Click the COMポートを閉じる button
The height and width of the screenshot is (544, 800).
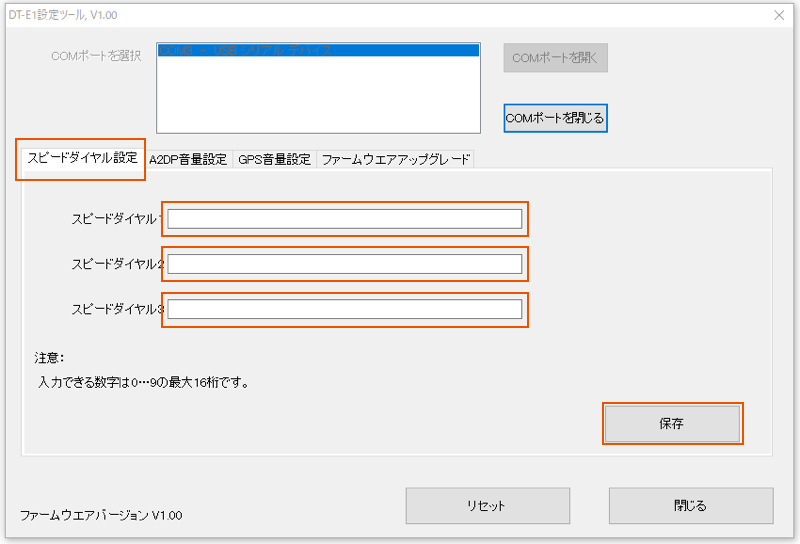coord(555,118)
